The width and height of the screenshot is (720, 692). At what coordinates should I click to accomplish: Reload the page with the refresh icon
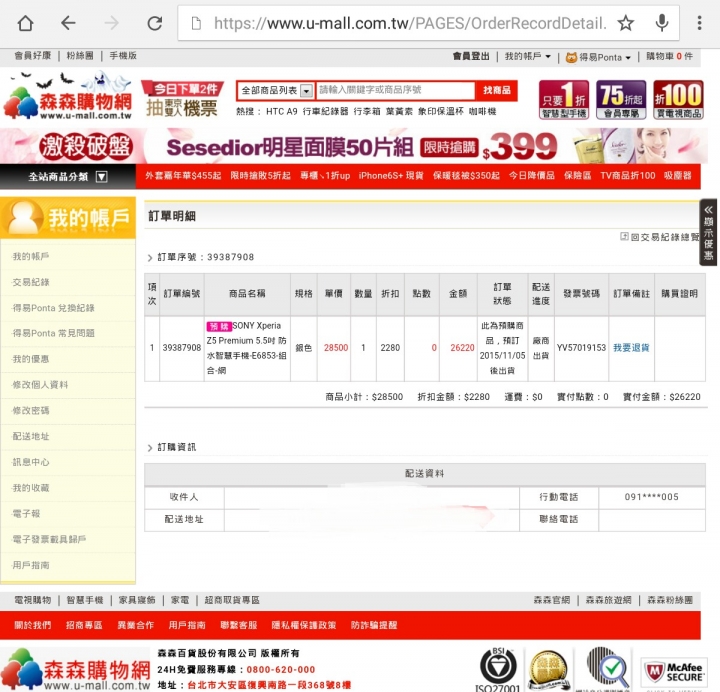click(x=154, y=23)
